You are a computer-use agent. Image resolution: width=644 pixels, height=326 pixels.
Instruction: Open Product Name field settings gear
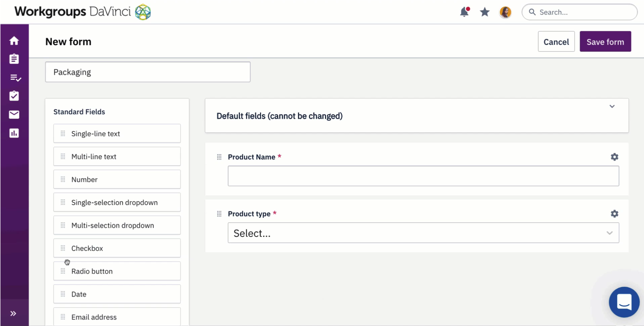tap(614, 157)
